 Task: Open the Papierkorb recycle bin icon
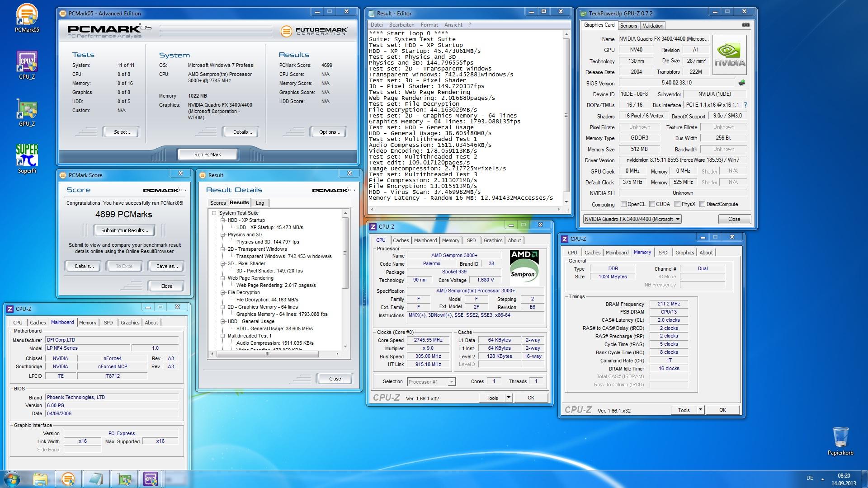click(x=840, y=441)
